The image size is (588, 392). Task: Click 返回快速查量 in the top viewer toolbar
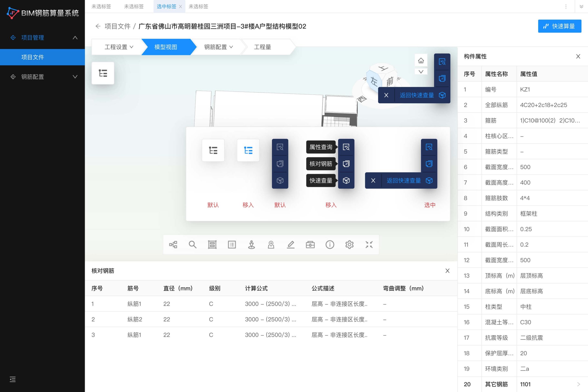coord(417,95)
